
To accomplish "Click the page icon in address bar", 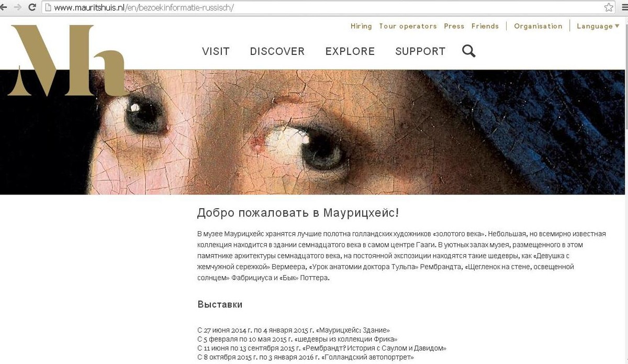I will (x=48, y=7).
